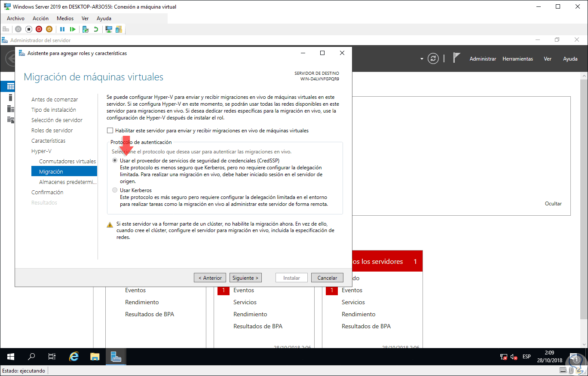Click the Ocultar link in Server Manager
The width and height of the screenshot is (588, 376).
coord(553,204)
